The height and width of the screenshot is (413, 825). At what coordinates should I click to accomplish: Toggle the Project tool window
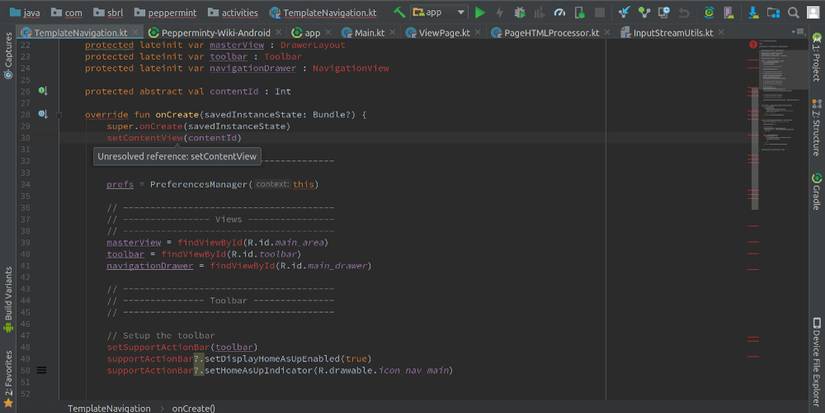816,66
